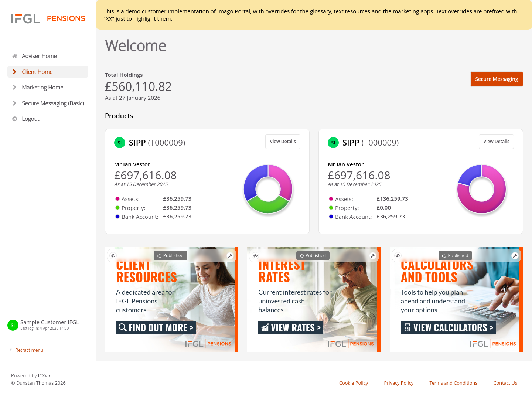Screen dimensions: 532x398
Task: Click the Welcome page heading
Action: click(136, 46)
